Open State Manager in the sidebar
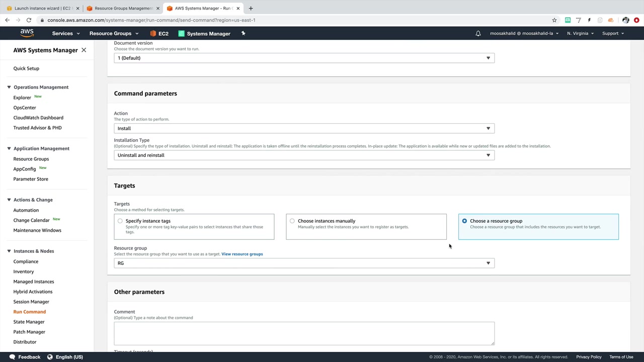The width and height of the screenshot is (644, 362). 29,322
